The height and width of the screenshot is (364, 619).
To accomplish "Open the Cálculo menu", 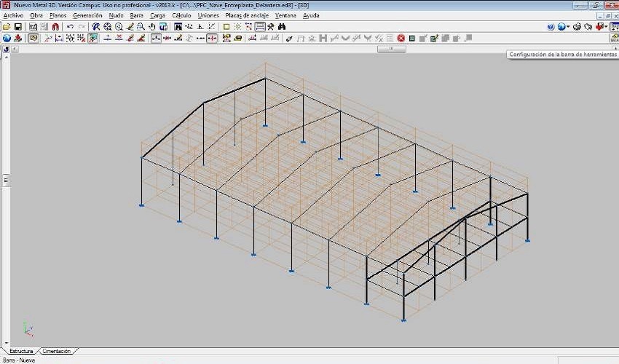I will point(181,15).
